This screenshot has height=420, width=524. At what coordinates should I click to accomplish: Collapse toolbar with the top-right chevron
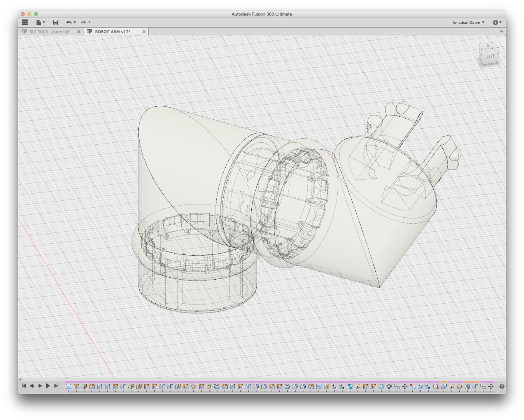(x=501, y=31)
